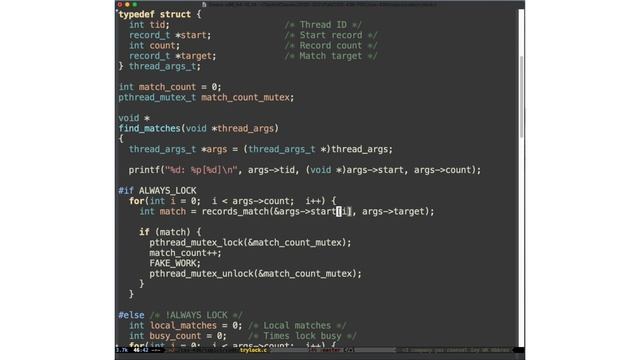Click the '#if ALWAYS_LOCK' directive
The image size is (640, 360).
point(157,191)
